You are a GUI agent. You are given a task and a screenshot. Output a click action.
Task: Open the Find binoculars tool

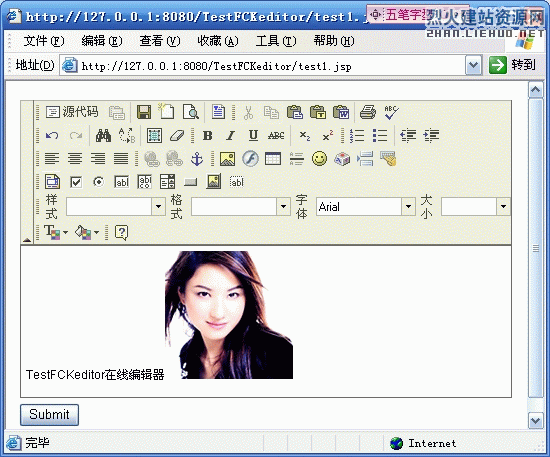(103, 135)
